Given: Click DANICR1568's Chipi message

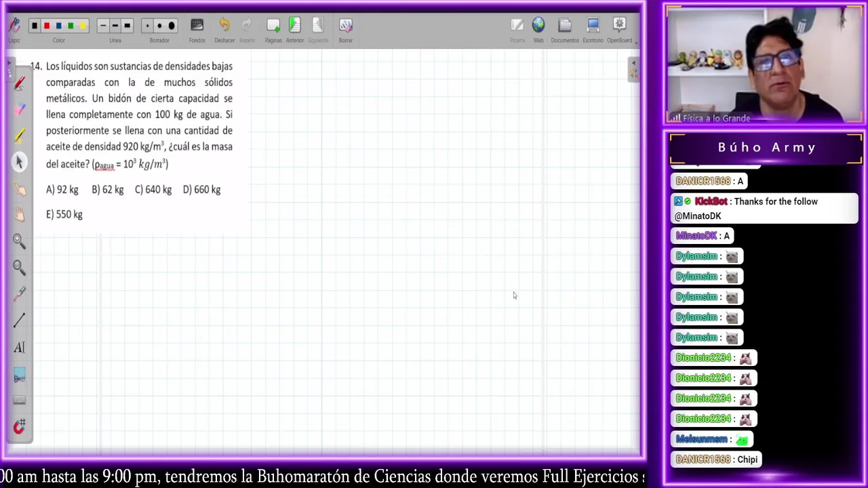Looking at the screenshot, I should click(717, 460).
